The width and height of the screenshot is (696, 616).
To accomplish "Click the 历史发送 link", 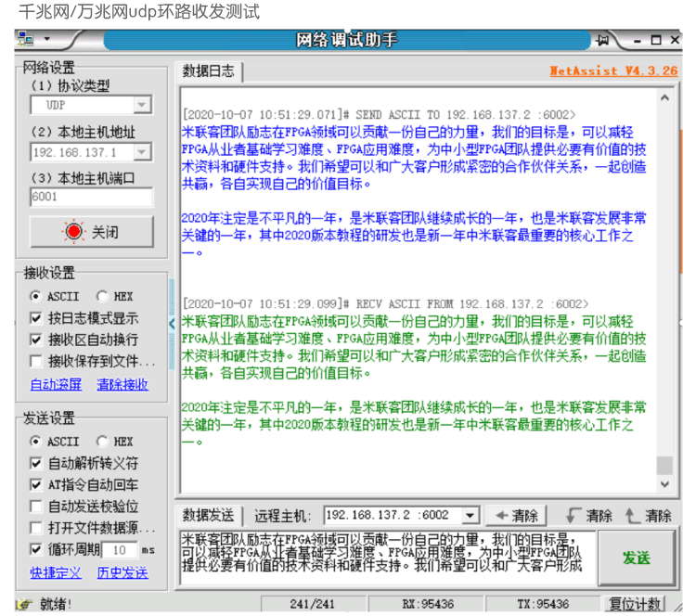I will pyautogui.click(x=122, y=573).
